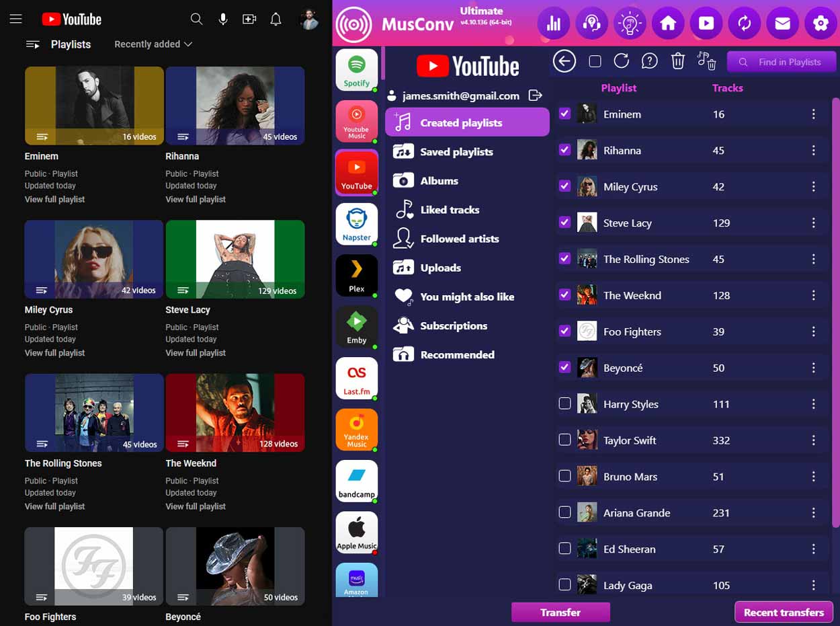The image size is (840, 626).
Task: Click the MusConv mail envelope icon
Action: (782, 24)
